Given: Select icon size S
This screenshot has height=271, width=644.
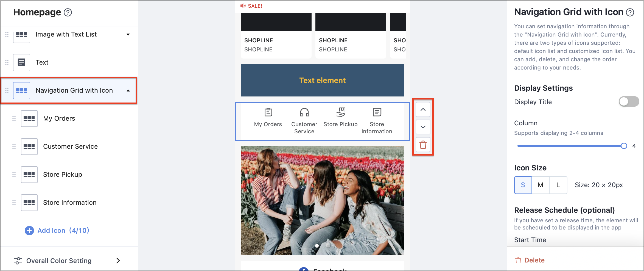Looking at the screenshot, I should pyautogui.click(x=523, y=185).
